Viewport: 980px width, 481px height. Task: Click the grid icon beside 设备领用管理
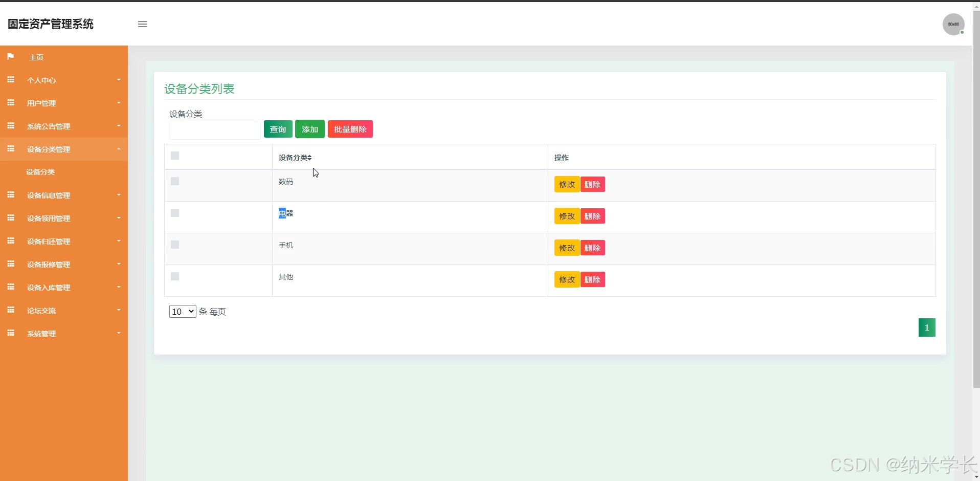click(x=10, y=218)
